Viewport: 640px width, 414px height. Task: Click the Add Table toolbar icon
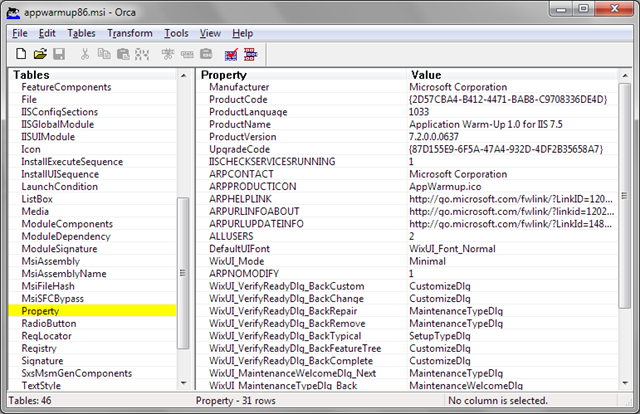click(168, 54)
